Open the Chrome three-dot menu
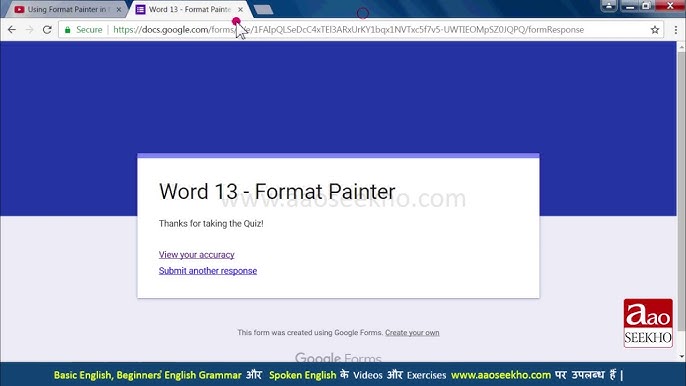The width and height of the screenshot is (686, 386). point(676,30)
